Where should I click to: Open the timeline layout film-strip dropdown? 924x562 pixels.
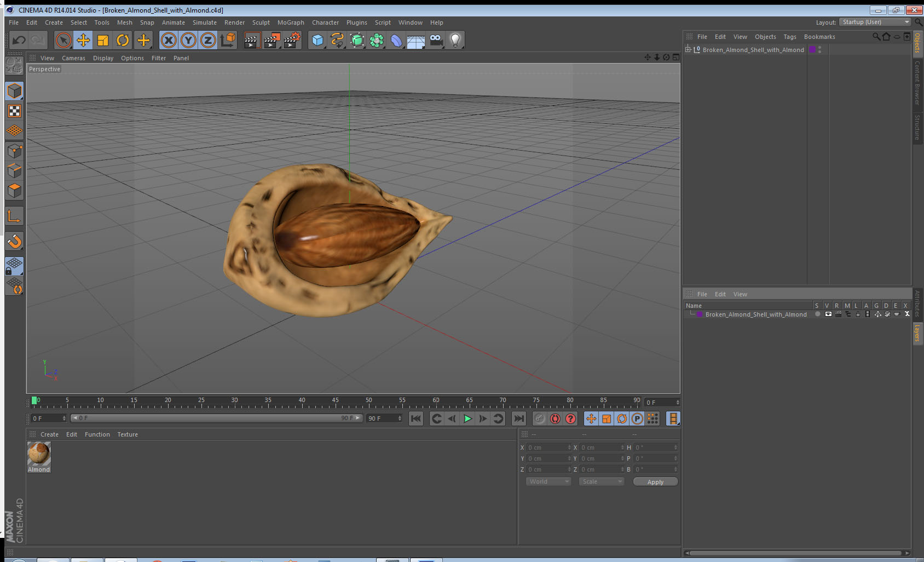(x=673, y=418)
